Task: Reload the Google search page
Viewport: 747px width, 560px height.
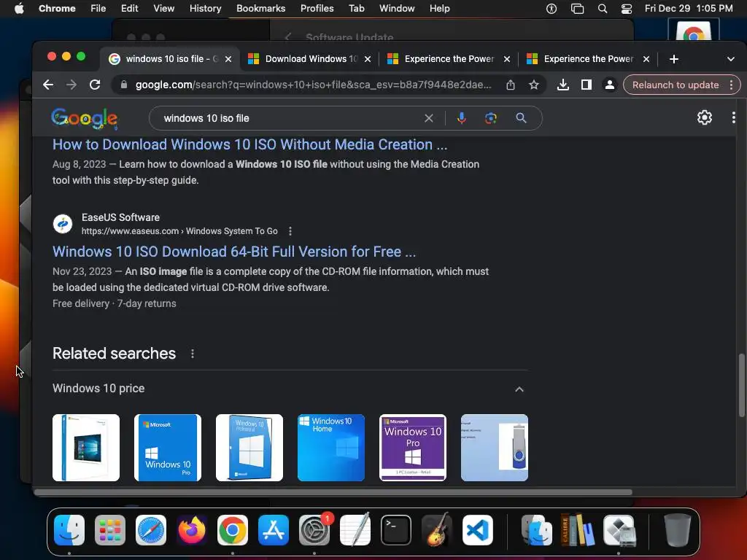Action: 95,85
